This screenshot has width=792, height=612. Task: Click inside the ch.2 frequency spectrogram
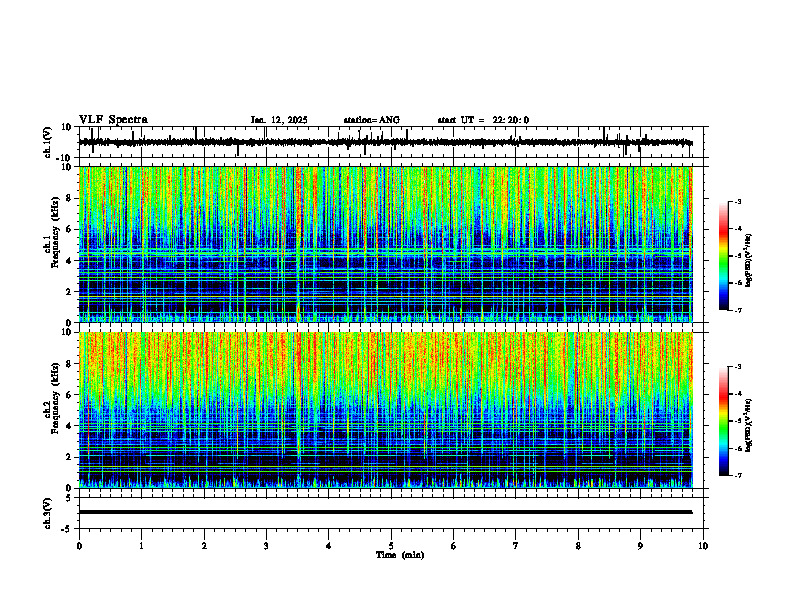(x=385, y=410)
